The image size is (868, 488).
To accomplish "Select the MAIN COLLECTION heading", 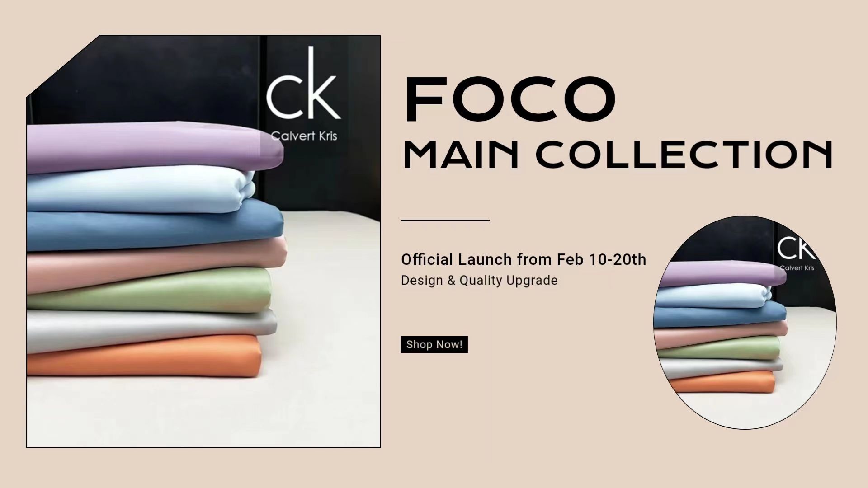I will 618,155.
